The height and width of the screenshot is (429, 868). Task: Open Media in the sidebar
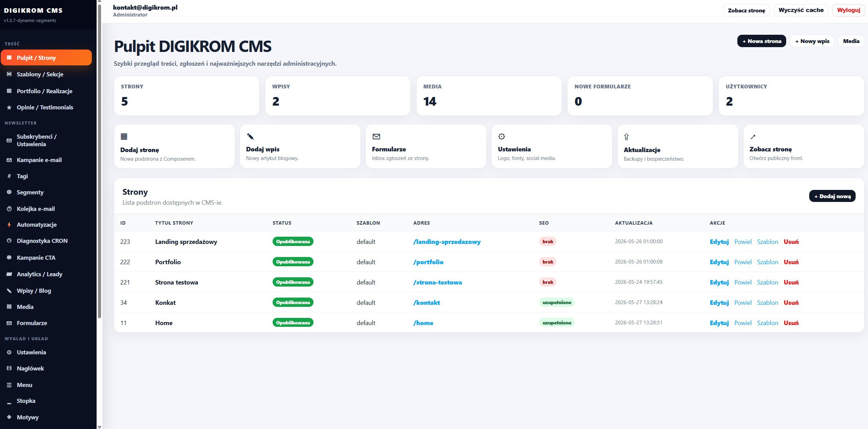pos(46,307)
